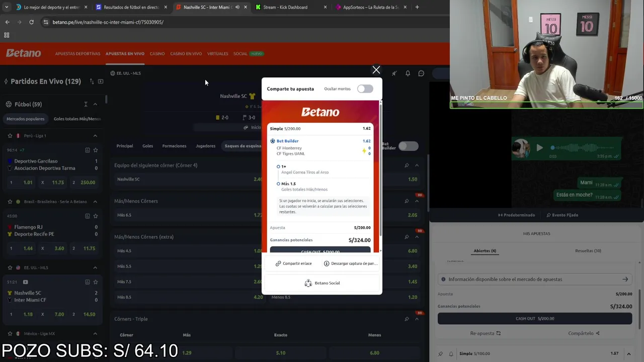Click Compartir enlace button

pos(294,263)
